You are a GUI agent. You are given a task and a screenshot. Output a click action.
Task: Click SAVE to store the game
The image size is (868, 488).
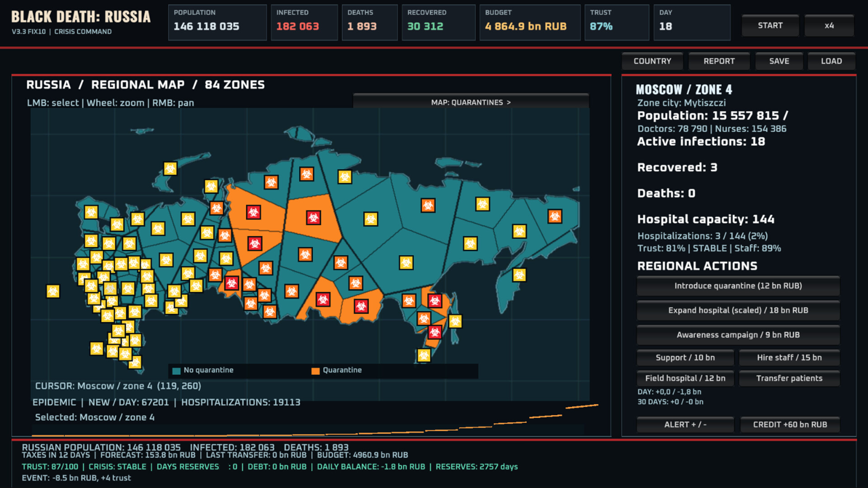coord(779,61)
